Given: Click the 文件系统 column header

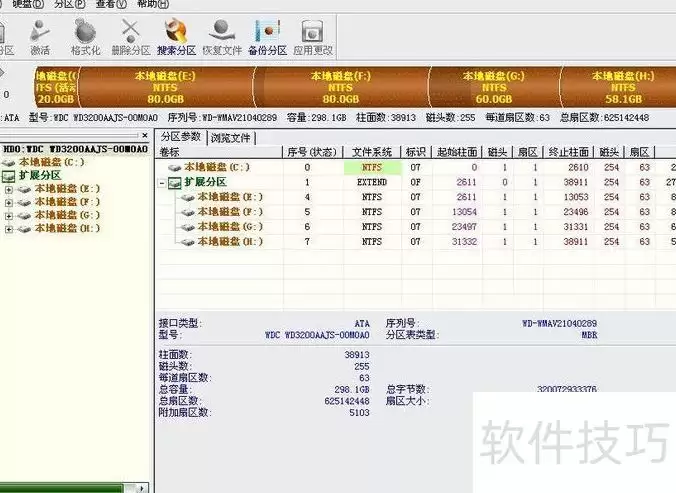Looking at the screenshot, I should pyautogui.click(x=372, y=152).
